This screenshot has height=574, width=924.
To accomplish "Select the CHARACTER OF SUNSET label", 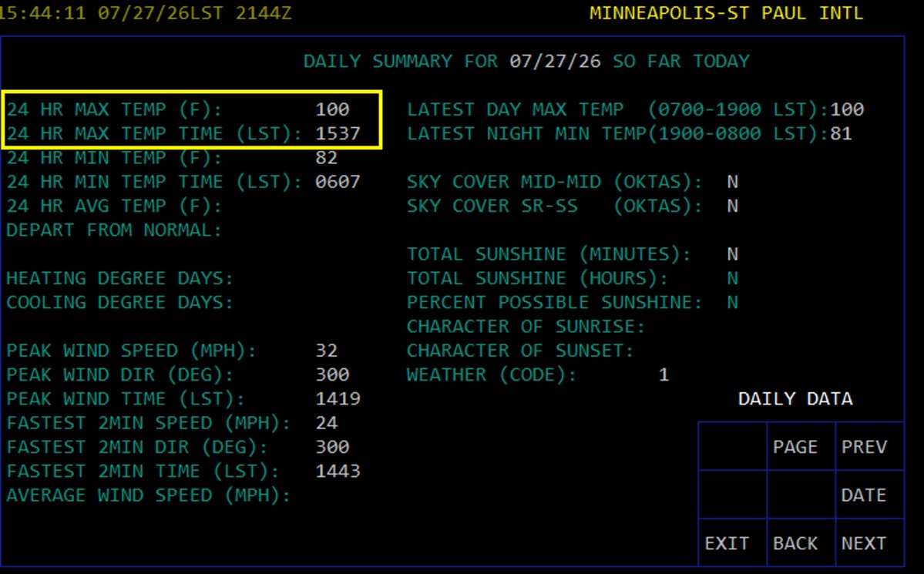I will click(x=520, y=351).
